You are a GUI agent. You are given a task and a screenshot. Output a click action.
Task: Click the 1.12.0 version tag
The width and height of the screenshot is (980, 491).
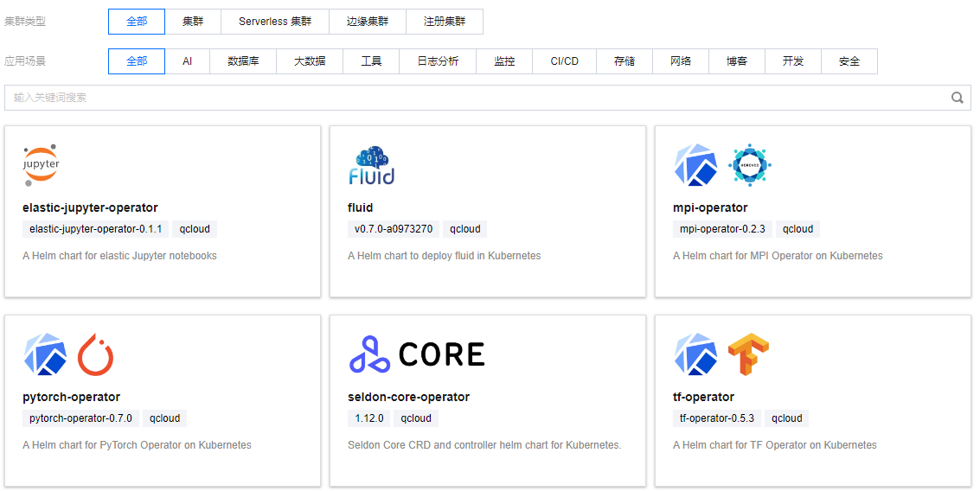pos(369,418)
